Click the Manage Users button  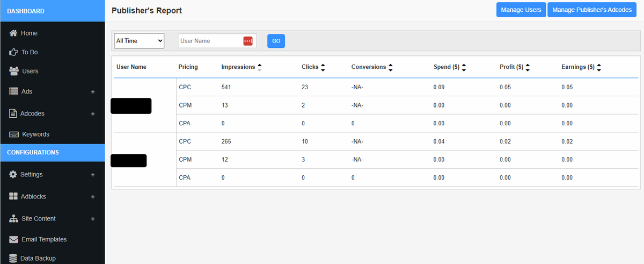coord(521,10)
